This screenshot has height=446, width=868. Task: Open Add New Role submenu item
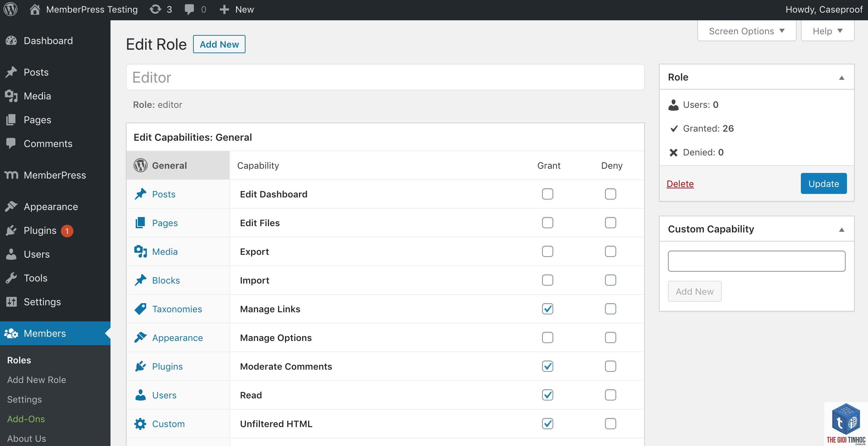pyautogui.click(x=37, y=380)
